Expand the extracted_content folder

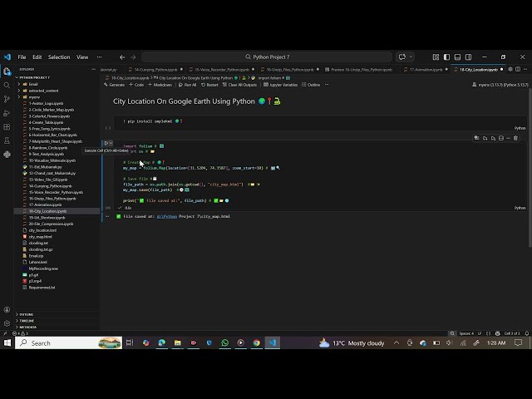tap(43, 91)
